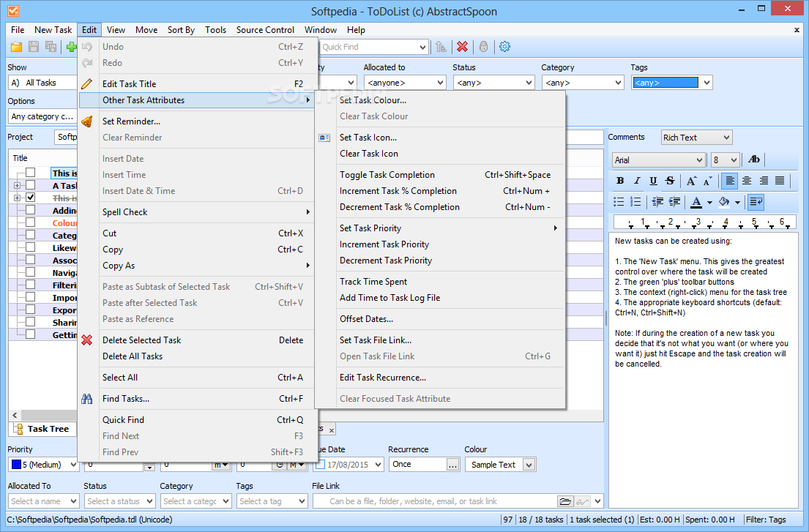Click the shrink font size icon
This screenshot has width=809, height=532.
708,181
